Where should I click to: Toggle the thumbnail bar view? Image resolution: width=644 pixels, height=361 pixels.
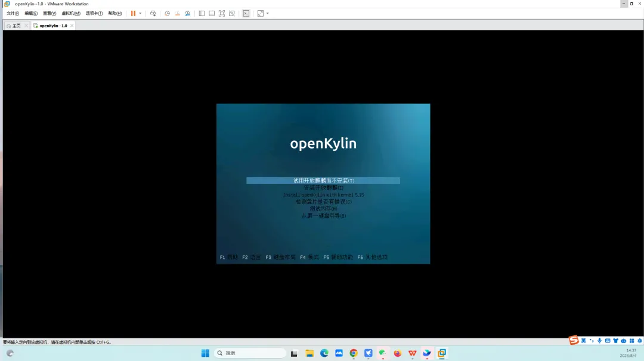point(212,14)
